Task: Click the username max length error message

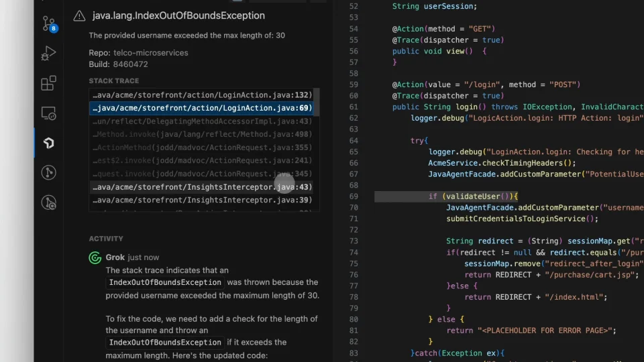Action: (x=187, y=36)
